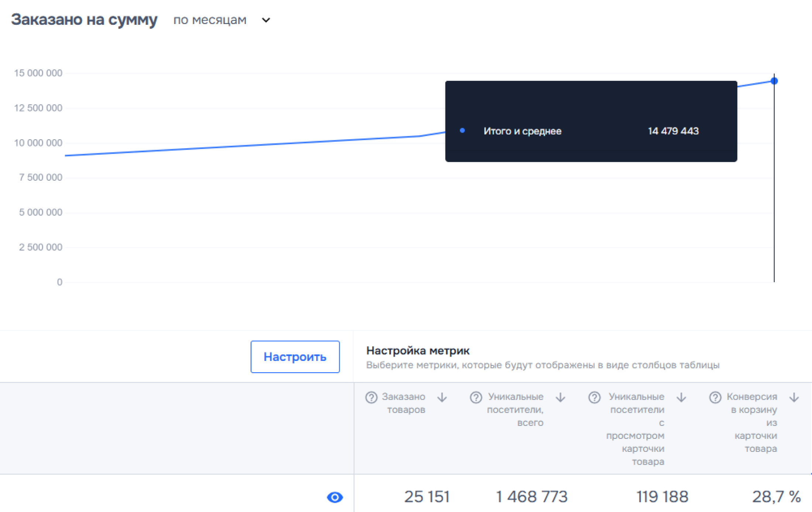The width and height of the screenshot is (812, 512).
Task: Sort by Конверсия в корзину arrow
Action: point(794,397)
